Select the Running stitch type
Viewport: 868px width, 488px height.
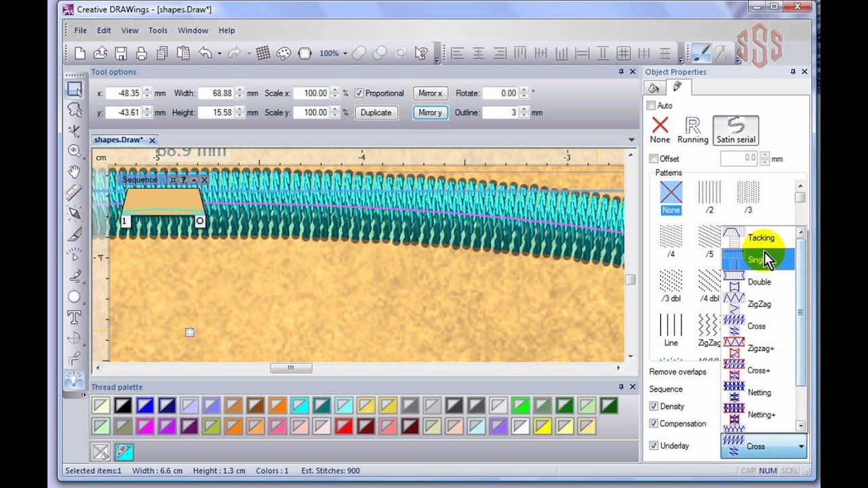point(692,129)
